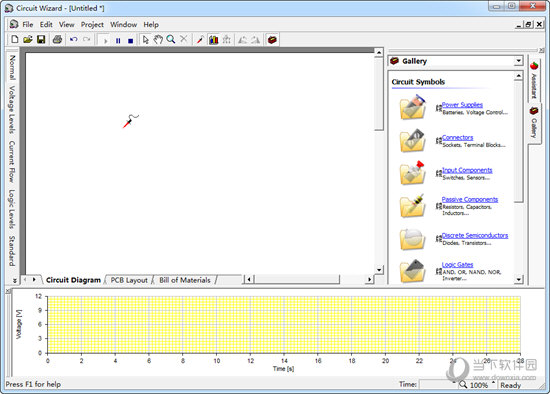The width and height of the screenshot is (550, 394).
Task: Stop the simulation
Action: [x=130, y=41]
